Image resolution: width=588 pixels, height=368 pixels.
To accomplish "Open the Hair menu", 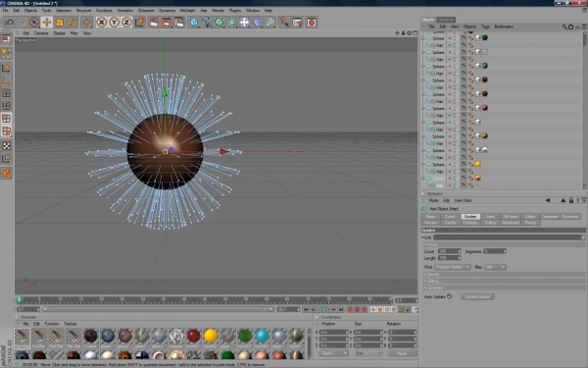I will coord(204,11).
